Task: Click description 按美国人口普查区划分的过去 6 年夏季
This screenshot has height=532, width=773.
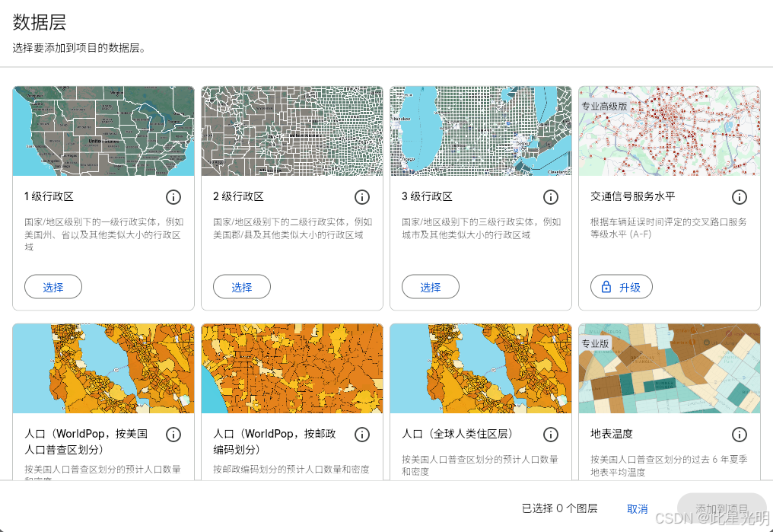Action: 669,466
